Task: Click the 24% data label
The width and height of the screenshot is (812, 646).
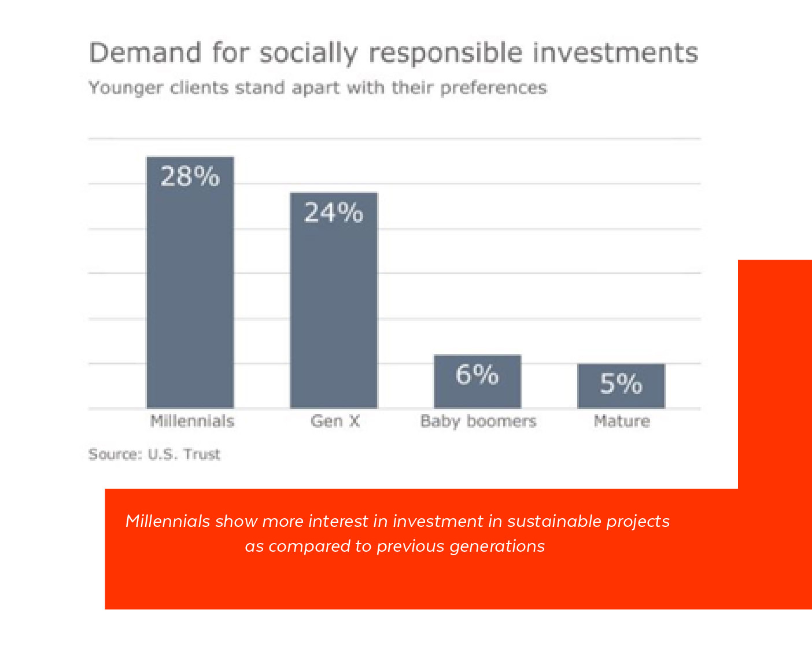Action: [334, 212]
